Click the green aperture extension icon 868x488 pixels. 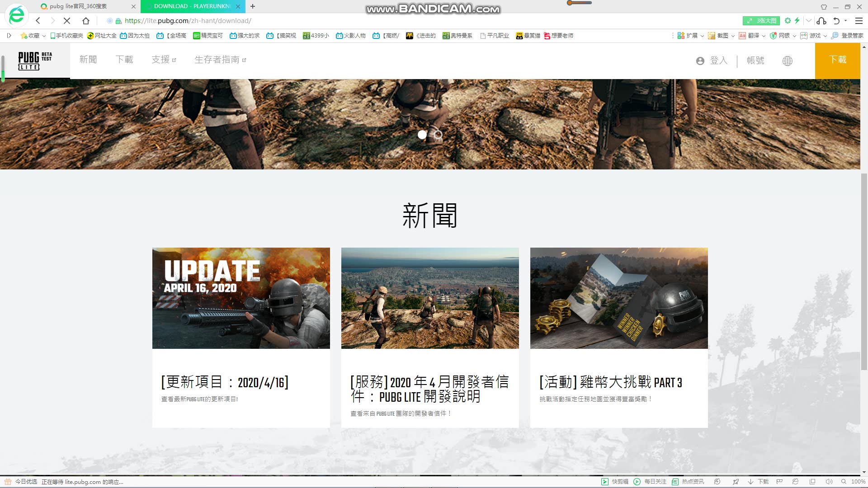pyautogui.click(x=788, y=21)
